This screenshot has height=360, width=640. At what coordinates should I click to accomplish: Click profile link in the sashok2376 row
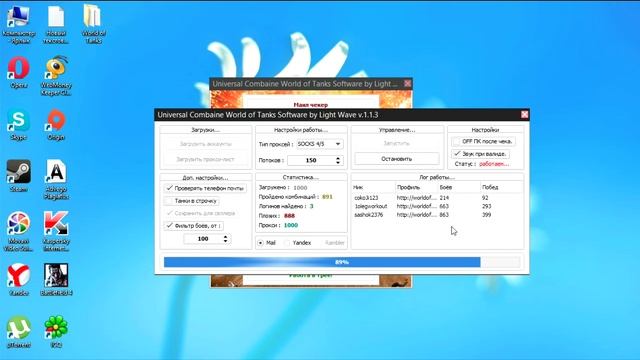pos(416,215)
